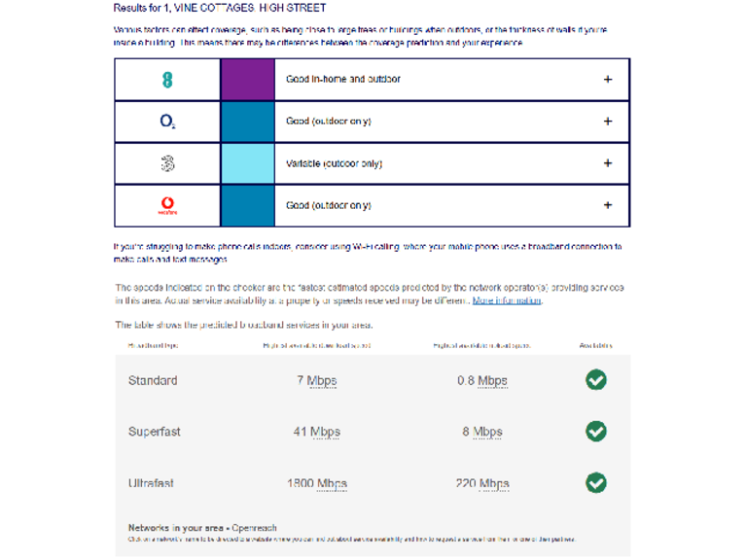Click the O2 network logo

167,122
